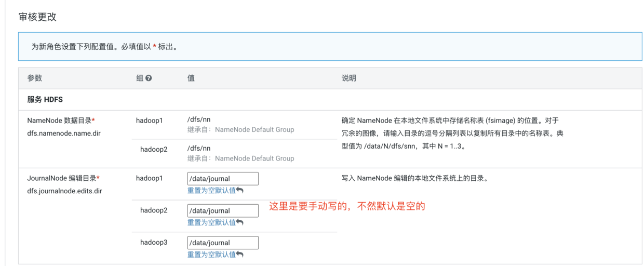Click the dfs.journalnode.edits.dir property name
Viewport: 644px width, 266px height.
click(x=65, y=191)
